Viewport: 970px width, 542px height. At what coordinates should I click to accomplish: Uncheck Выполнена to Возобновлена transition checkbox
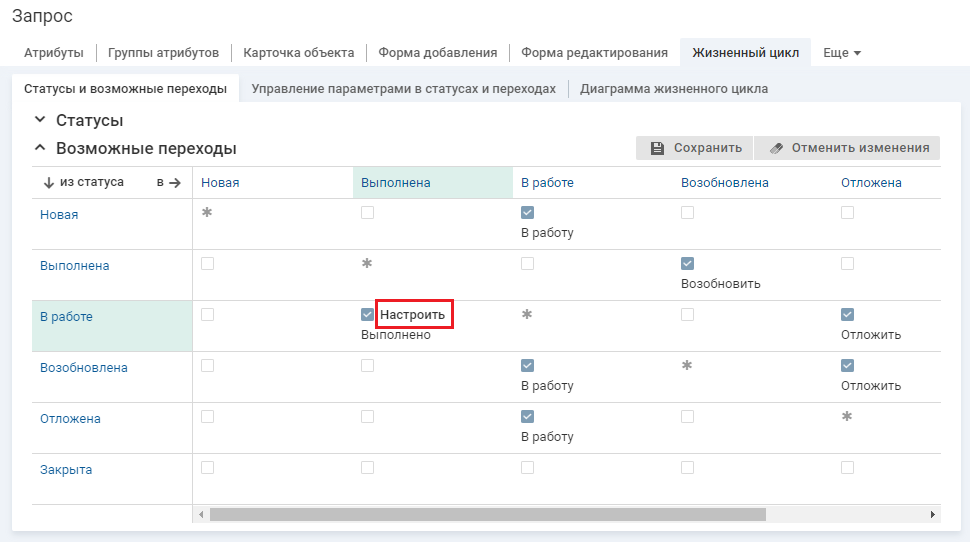click(x=687, y=264)
